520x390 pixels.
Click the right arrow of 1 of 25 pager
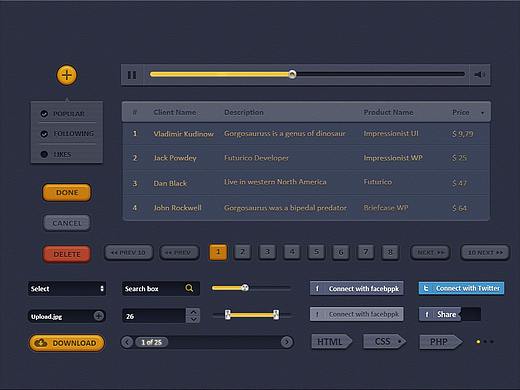click(x=287, y=342)
